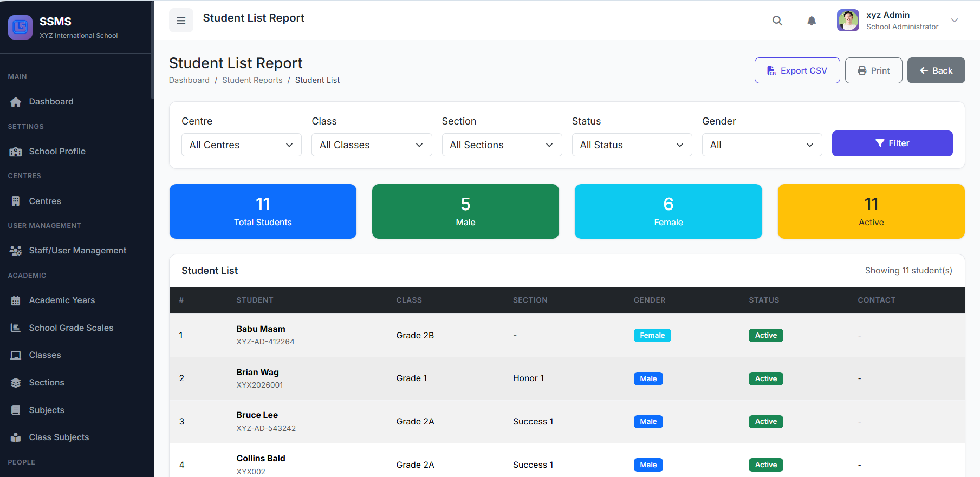Click the Staff/User Management people icon

coord(16,251)
